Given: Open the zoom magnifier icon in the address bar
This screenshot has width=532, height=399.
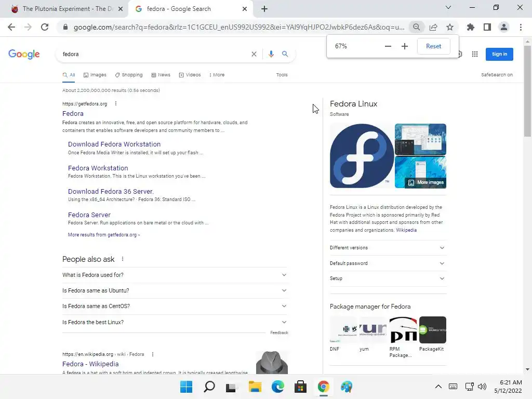Looking at the screenshot, I should coord(416,27).
